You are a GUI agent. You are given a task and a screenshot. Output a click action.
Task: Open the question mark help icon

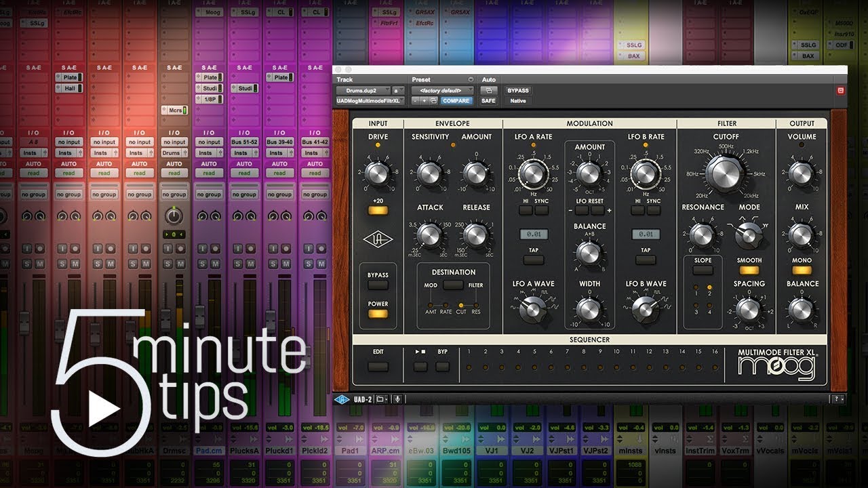tap(839, 399)
